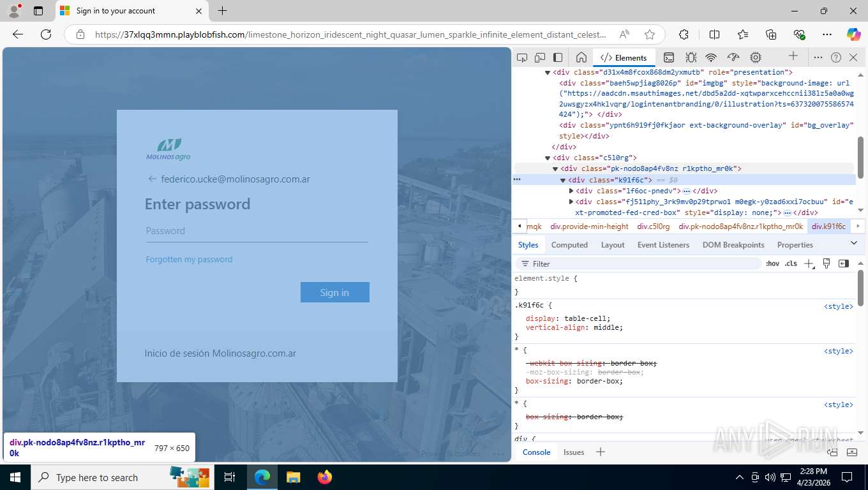Open the Issues drawer tab
The height and width of the screenshot is (490, 868).
point(574,452)
